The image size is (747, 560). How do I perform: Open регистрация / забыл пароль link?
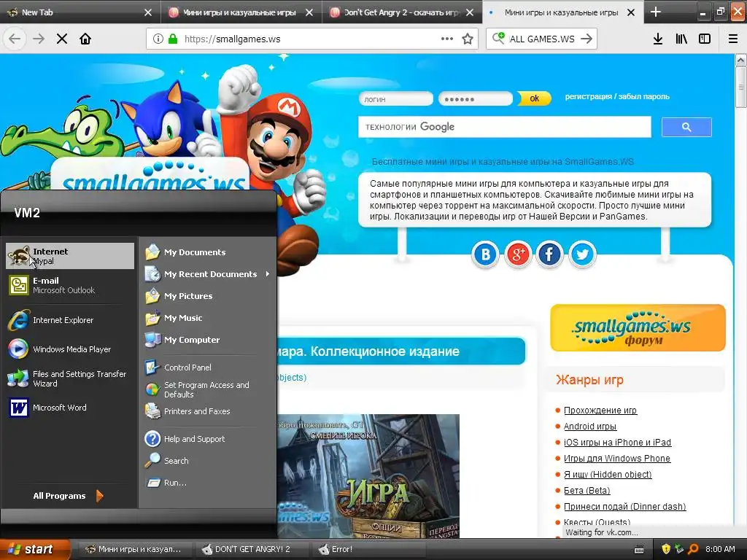click(617, 96)
